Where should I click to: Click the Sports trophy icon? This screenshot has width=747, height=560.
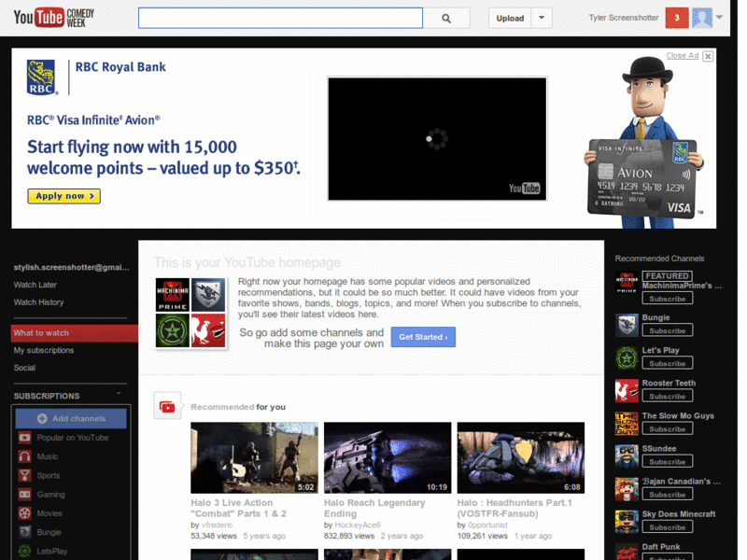tap(25, 475)
